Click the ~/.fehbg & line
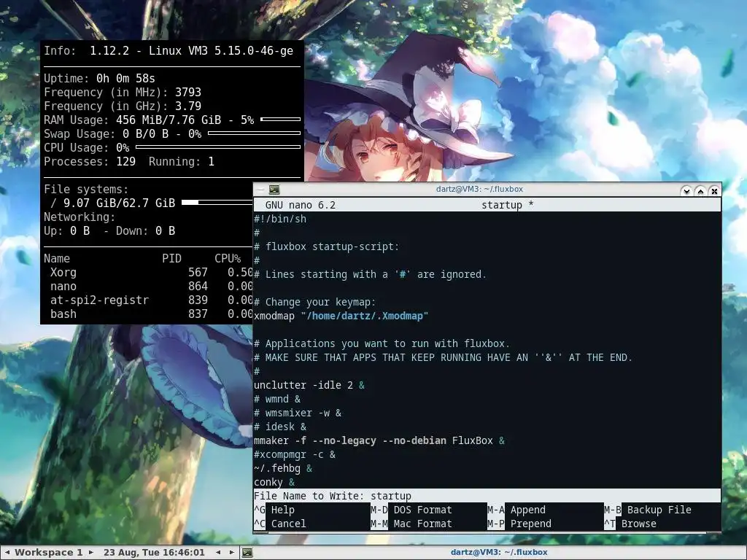The width and height of the screenshot is (747, 560). click(x=283, y=468)
